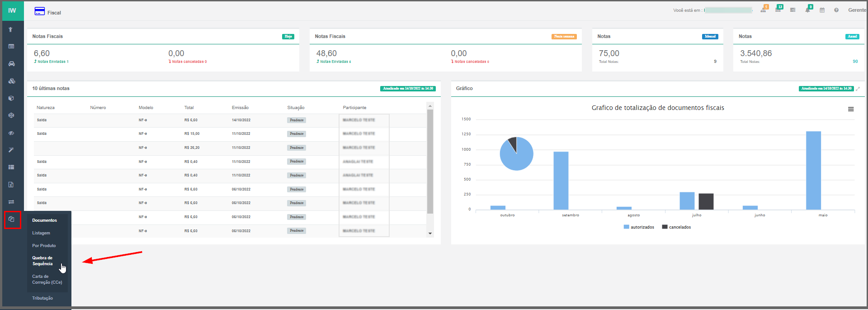Click the notes table scrollbar down arrow
Image resolution: width=868 pixels, height=310 pixels.
click(x=430, y=234)
